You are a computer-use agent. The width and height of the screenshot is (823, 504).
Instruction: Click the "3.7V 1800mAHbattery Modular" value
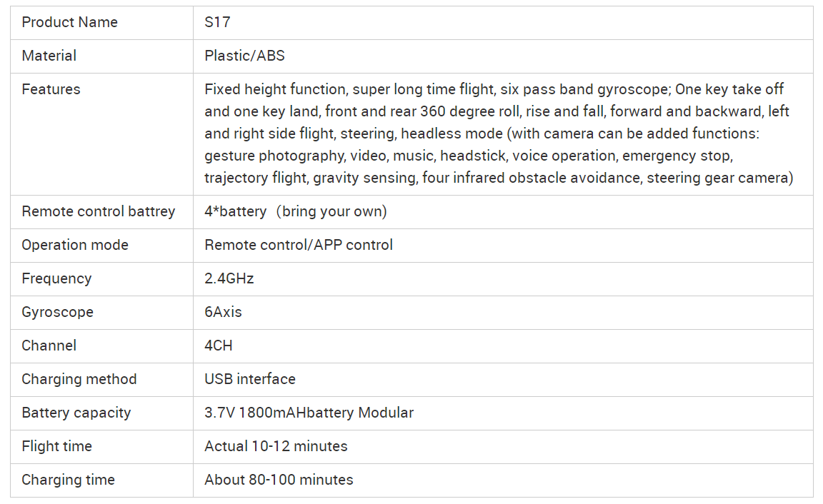[309, 413]
